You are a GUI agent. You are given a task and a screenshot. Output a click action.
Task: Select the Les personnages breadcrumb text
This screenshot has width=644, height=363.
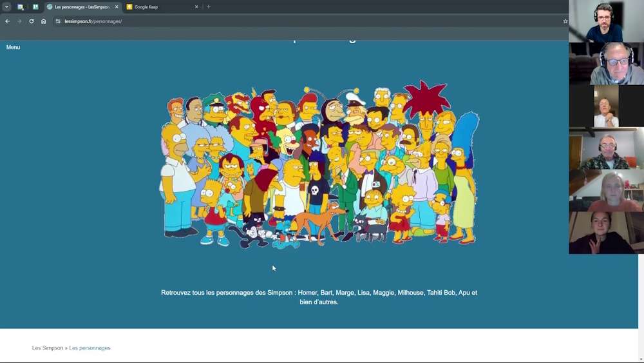point(90,348)
